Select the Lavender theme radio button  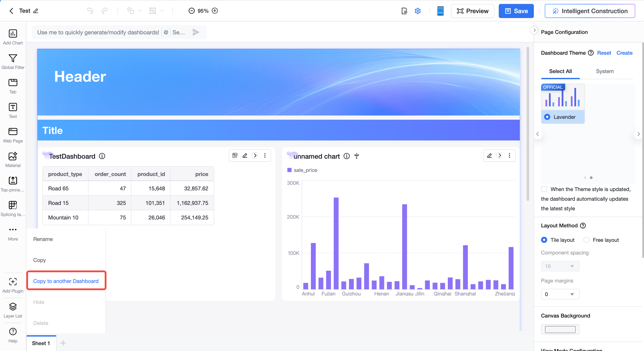click(547, 117)
